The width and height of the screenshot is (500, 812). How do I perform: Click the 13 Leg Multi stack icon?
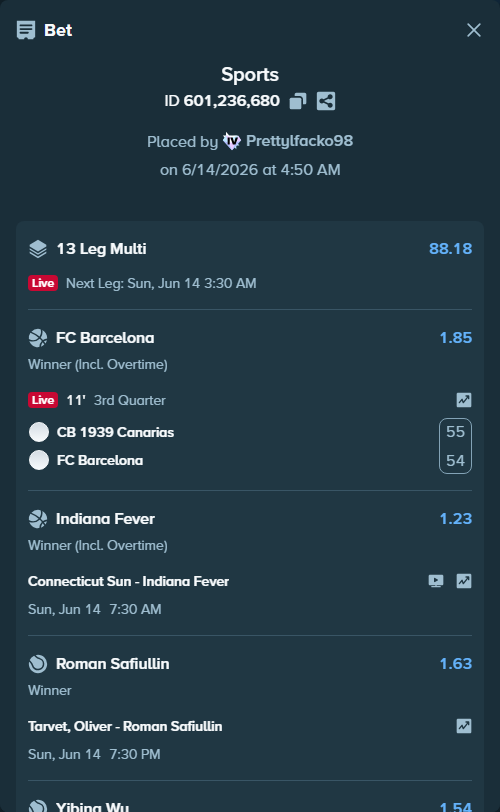[x=38, y=249]
